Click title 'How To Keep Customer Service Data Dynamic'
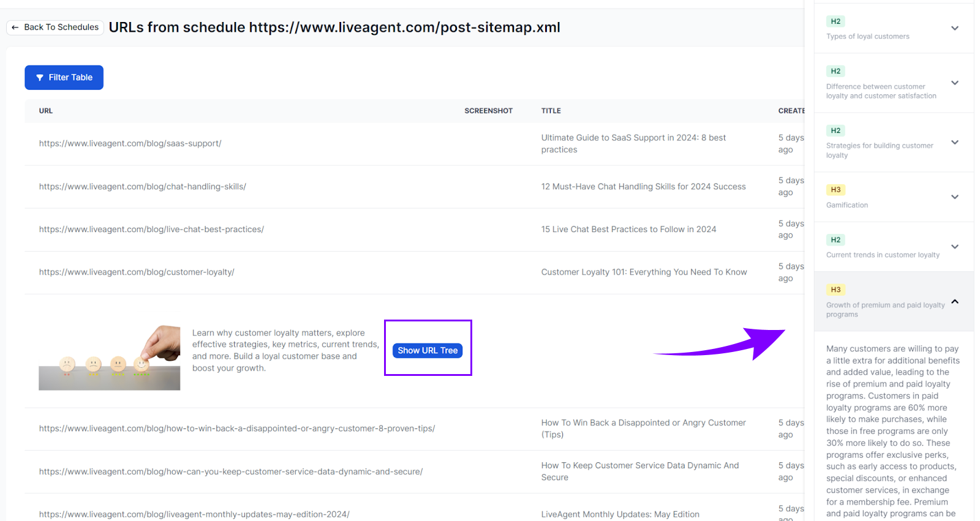 tap(640, 471)
